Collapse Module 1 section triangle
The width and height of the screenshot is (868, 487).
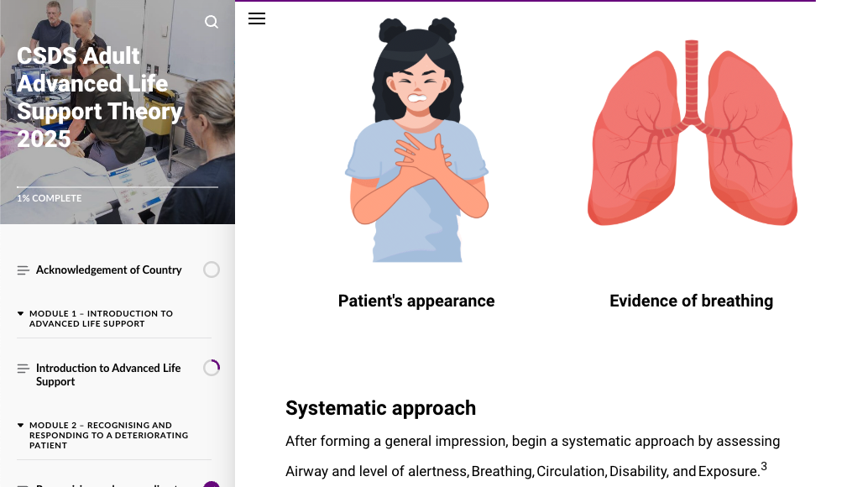point(20,313)
